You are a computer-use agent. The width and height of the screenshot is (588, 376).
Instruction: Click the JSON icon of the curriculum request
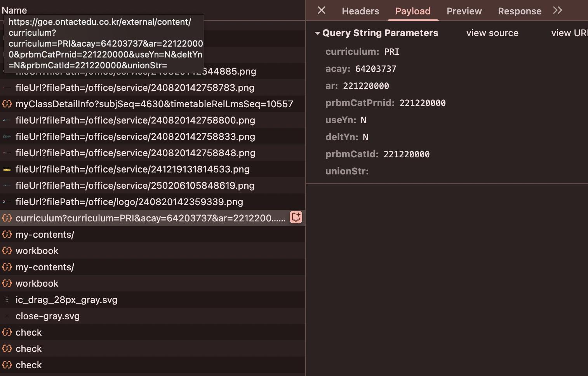click(x=7, y=218)
